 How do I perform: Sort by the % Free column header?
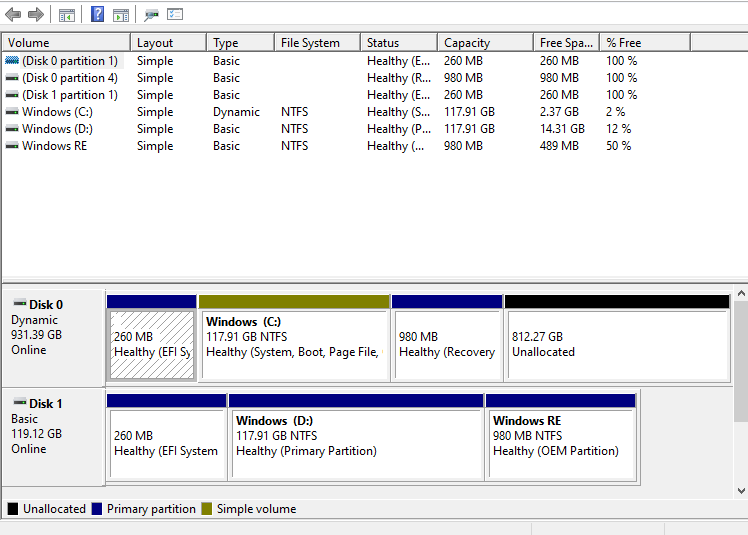(x=645, y=42)
